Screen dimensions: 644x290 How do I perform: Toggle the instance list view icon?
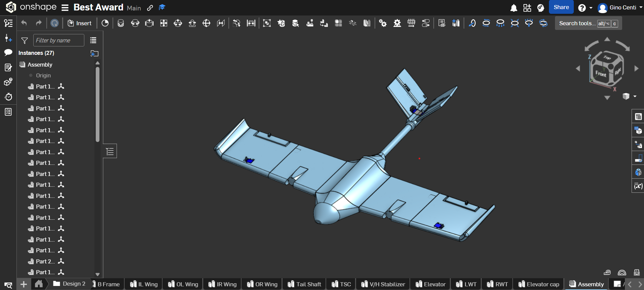[93, 40]
